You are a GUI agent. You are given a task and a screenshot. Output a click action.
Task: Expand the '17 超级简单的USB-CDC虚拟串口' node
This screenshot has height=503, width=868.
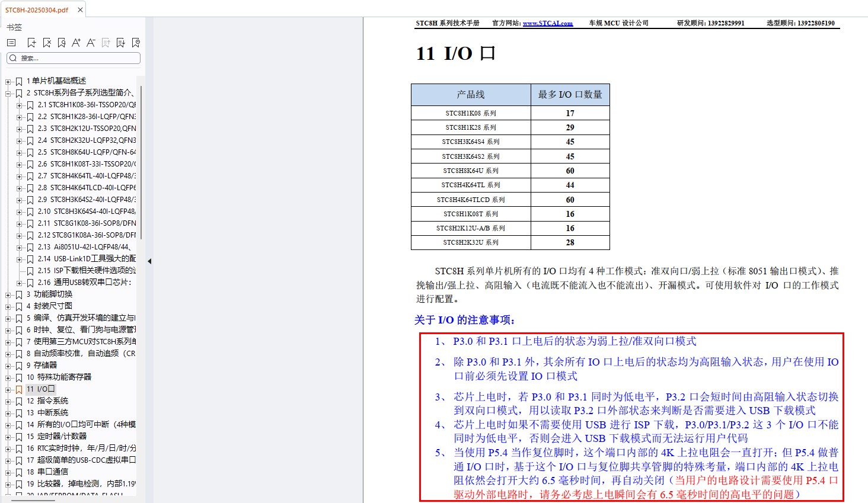tap(8, 460)
